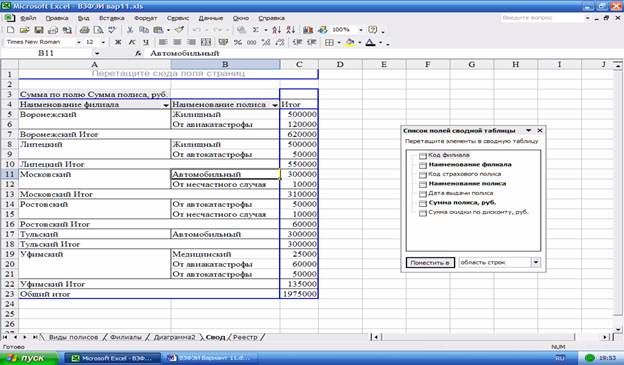Open the field list panel title dropdown
The width and height of the screenshot is (624, 365).
528,131
